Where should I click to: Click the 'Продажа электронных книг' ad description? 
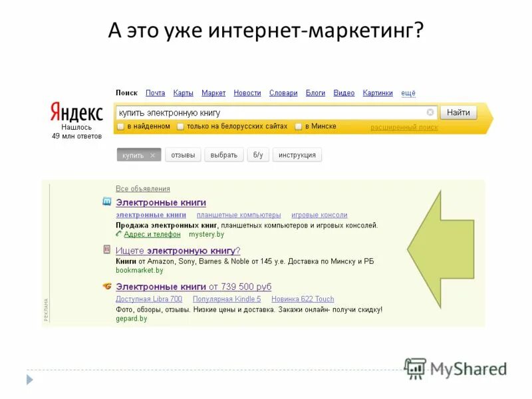click(x=247, y=225)
